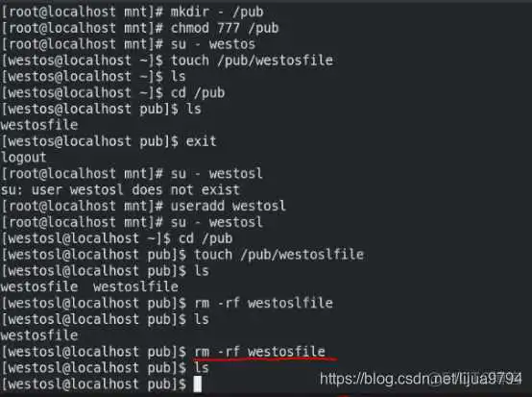
Task: Click the touch /pub/westosfile command
Action: coord(252,61)
